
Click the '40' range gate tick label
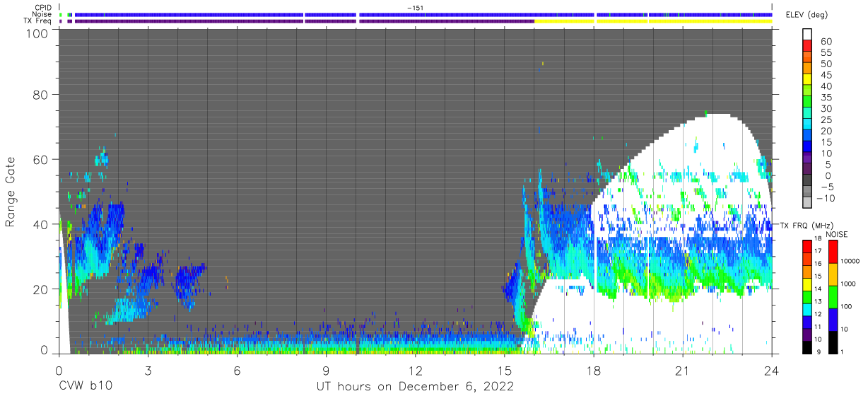[42, 224]
